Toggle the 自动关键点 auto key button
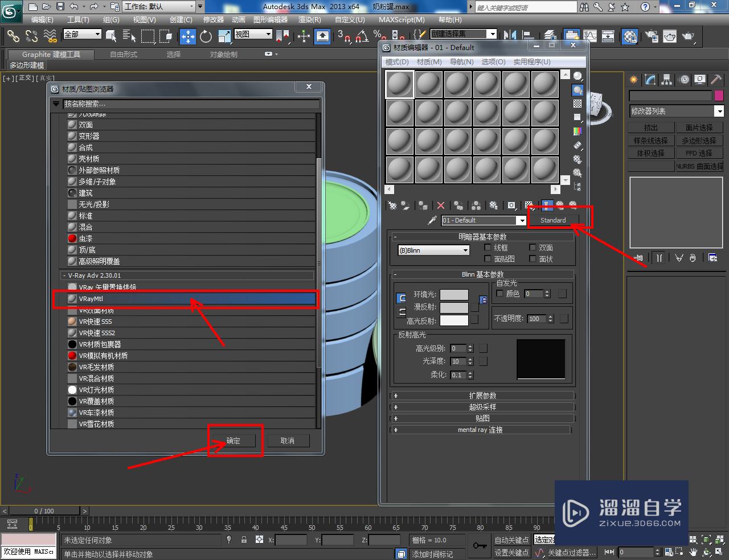Viewport: 729px width, 560px height. coord(511,540)
